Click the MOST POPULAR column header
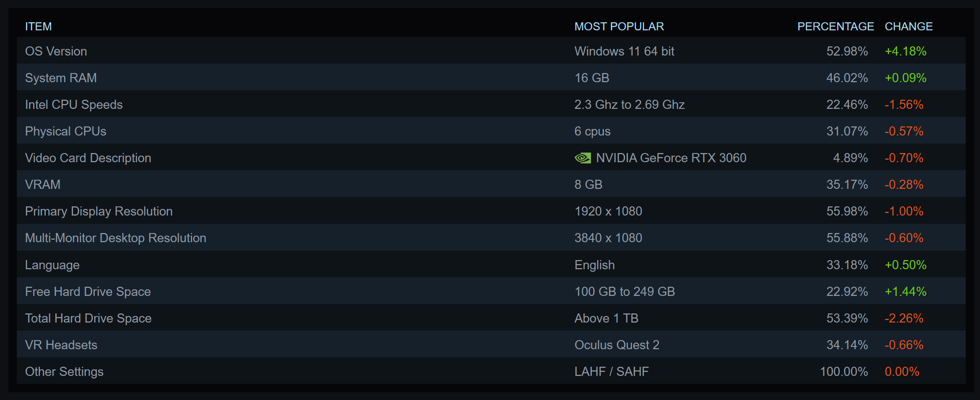 click(619, 26)
